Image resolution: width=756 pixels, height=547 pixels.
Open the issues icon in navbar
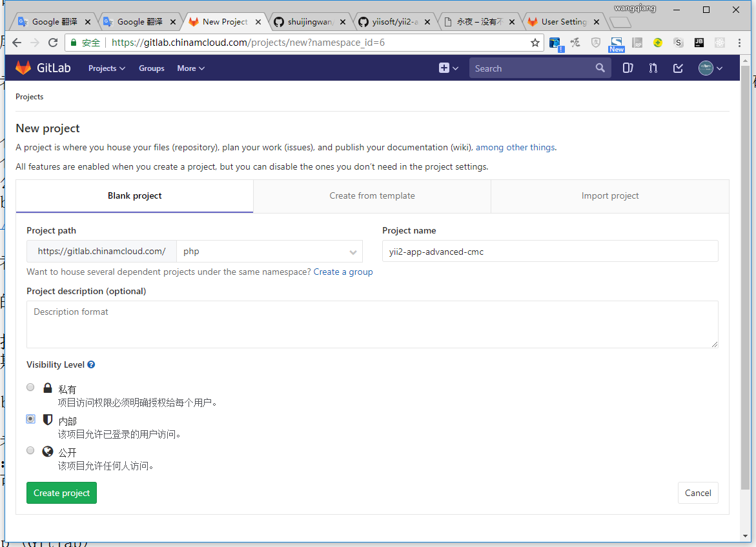(x=628, y=68)
